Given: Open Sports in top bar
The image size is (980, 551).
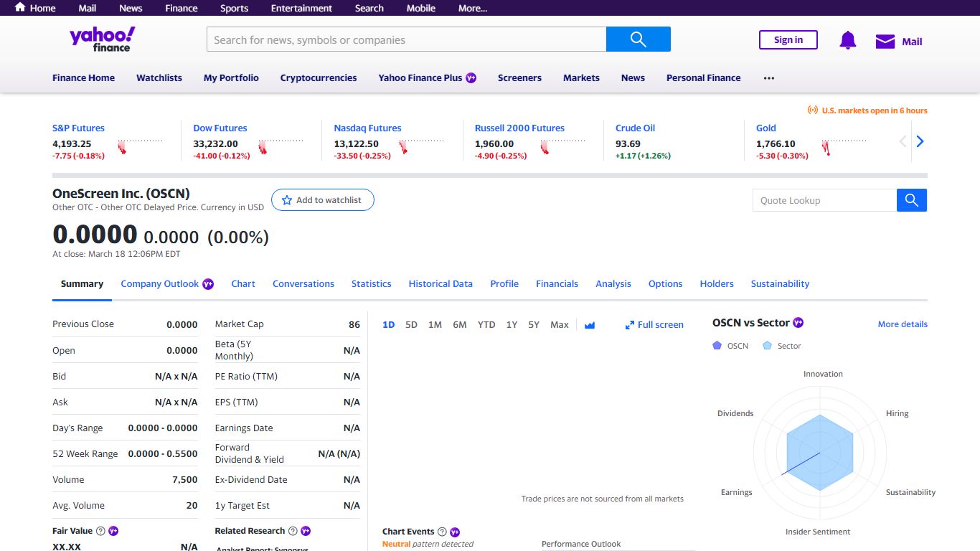Looking at the screenshot, I should pos(234,8).
